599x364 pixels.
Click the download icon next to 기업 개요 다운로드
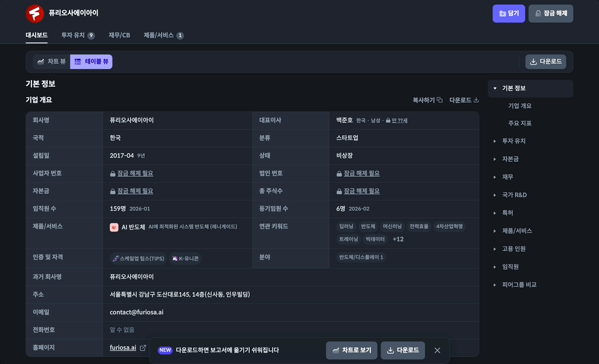[476, 100]
